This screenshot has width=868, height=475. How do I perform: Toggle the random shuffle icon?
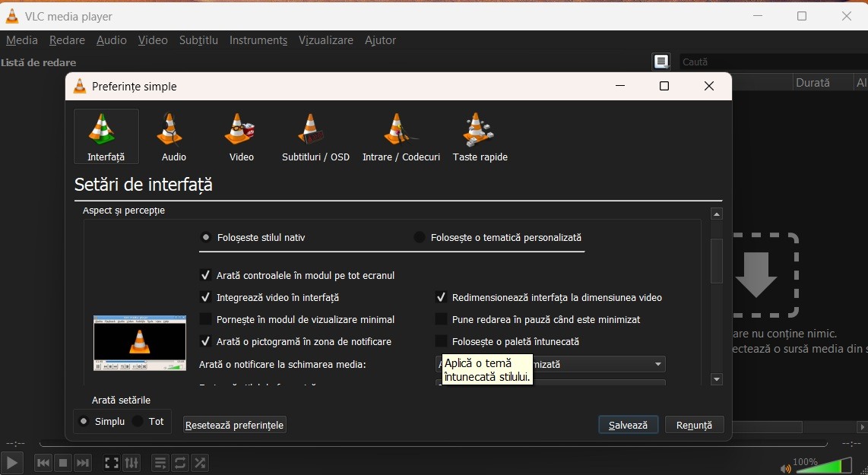pyautogui.click(x=200, y=463)
